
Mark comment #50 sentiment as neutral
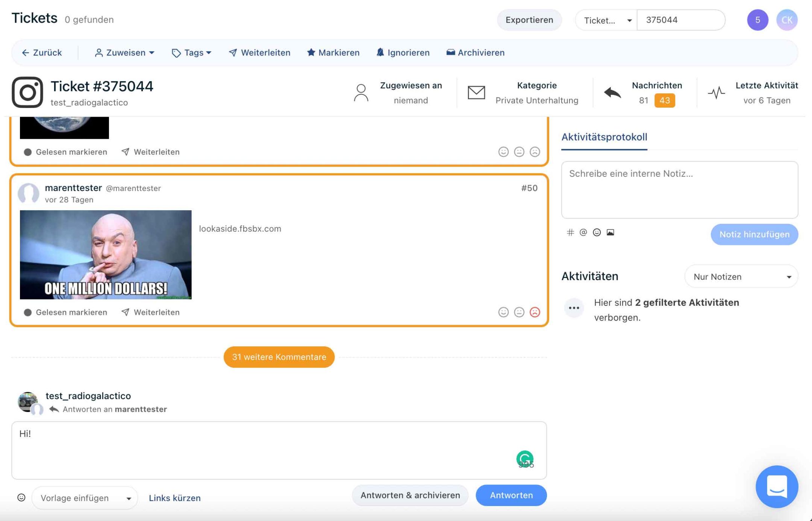coord(519,312)
